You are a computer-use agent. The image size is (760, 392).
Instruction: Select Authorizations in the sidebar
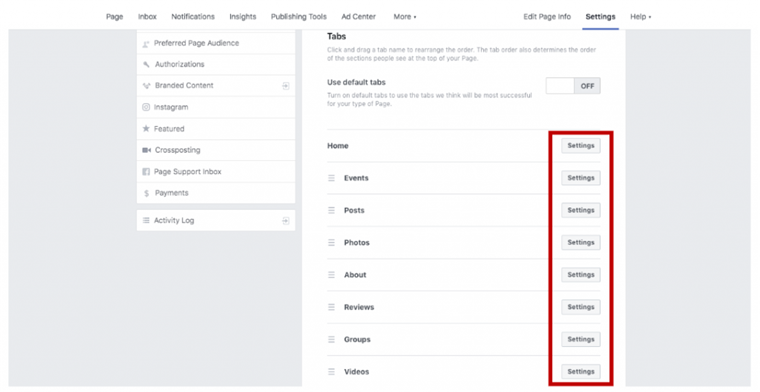pos(216,64)
